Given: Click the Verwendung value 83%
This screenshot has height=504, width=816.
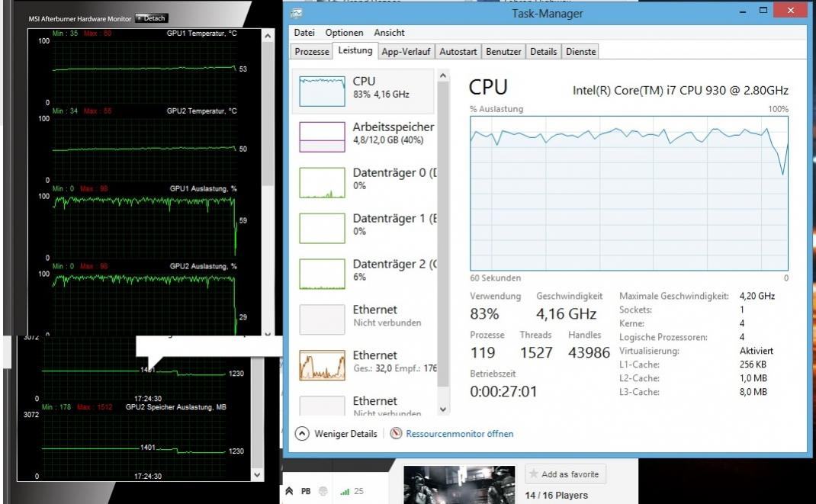Looking at the screenshot, I should pyautogui.click(x=484, y=313).
